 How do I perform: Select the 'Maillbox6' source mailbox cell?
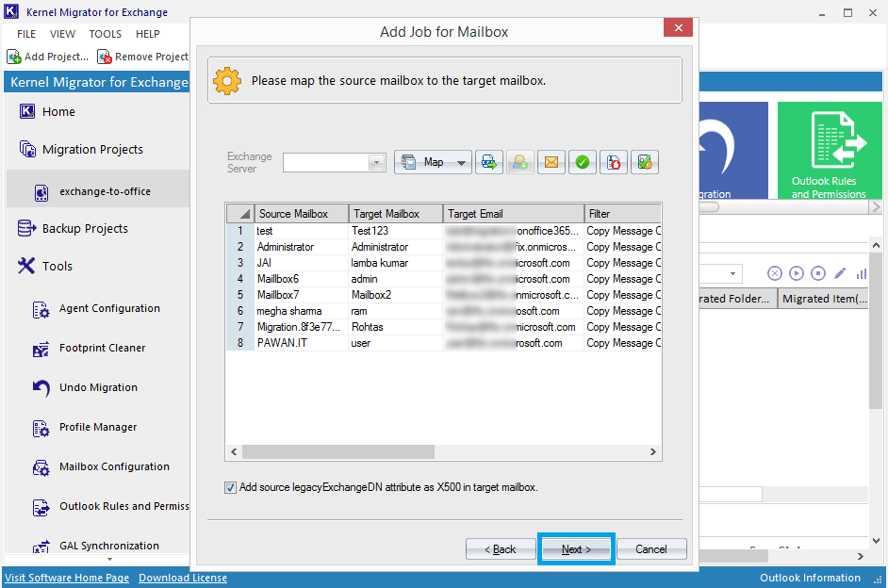pos(302,279)
